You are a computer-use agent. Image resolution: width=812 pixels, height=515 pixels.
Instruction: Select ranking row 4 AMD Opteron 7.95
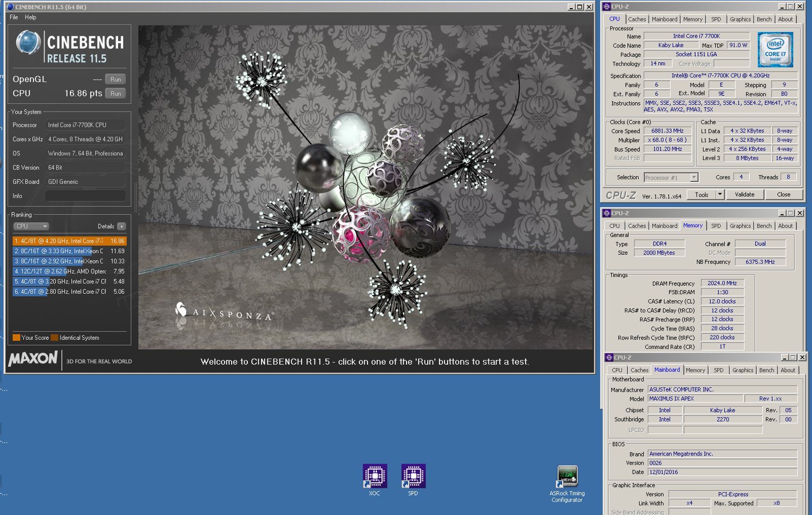[x=69, y=272]
